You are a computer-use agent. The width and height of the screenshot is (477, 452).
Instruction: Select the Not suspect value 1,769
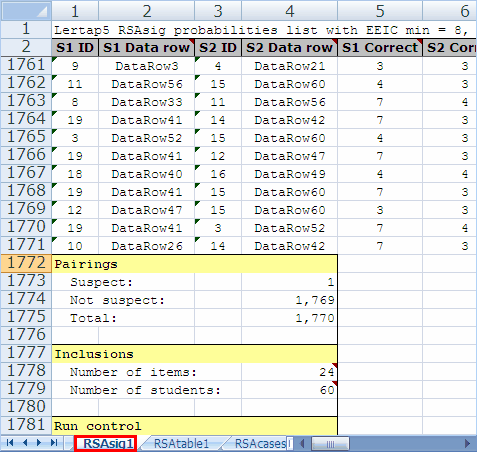(290, 300)
